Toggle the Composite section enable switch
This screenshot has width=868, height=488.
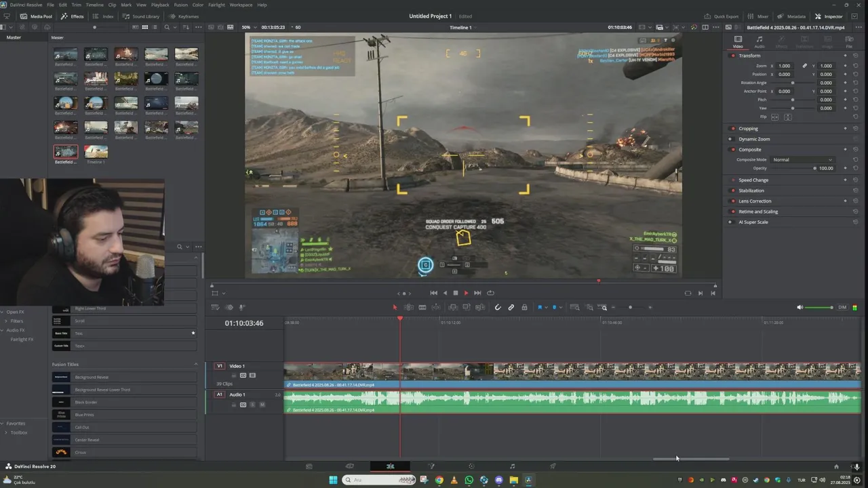point(732,150)
